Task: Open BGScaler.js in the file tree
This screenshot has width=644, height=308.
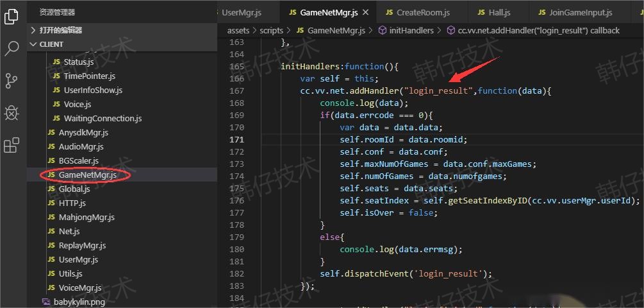Action: [x=122, y=160]
